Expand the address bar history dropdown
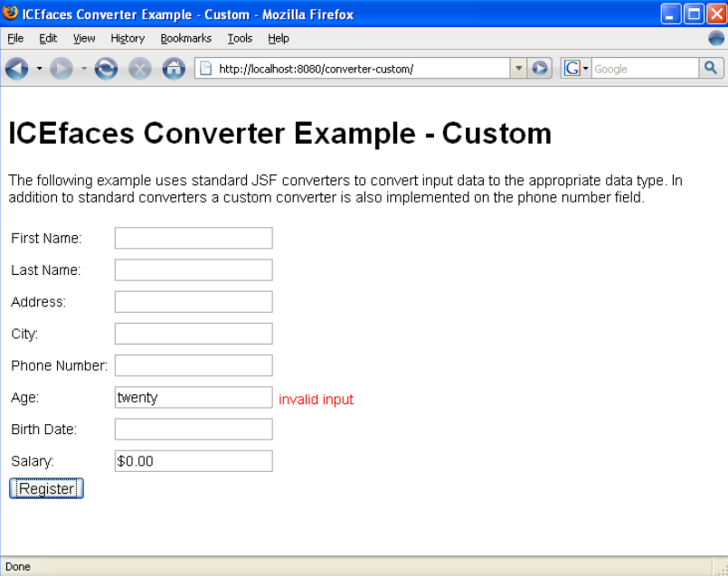728x576 pixels. 518,69
